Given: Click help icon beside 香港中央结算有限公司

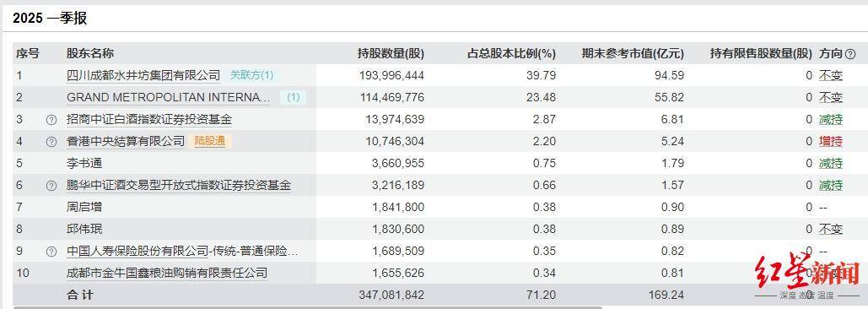Looking at the screenshot, I should (51, 142).
